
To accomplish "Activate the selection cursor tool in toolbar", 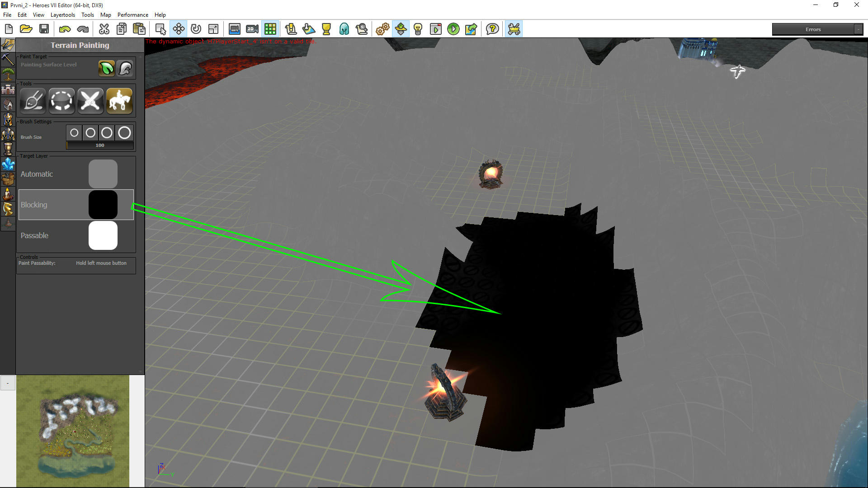I will 160,29.
